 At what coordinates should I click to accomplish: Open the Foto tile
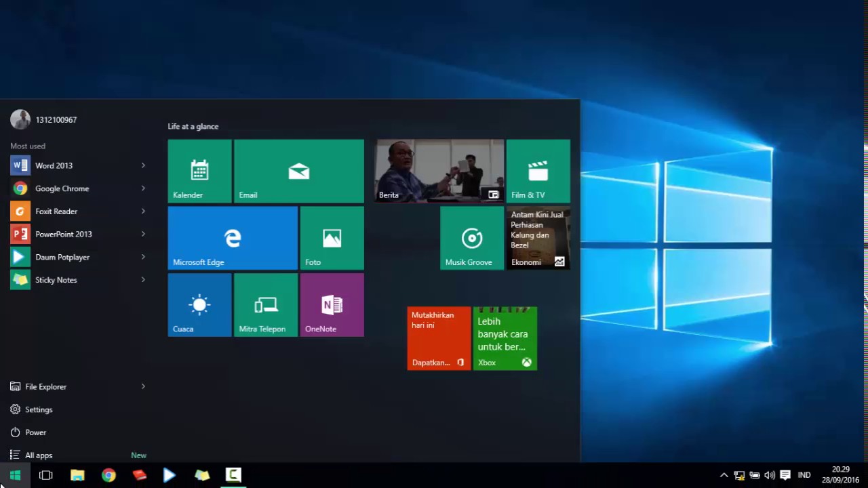(x=332, y=238)
